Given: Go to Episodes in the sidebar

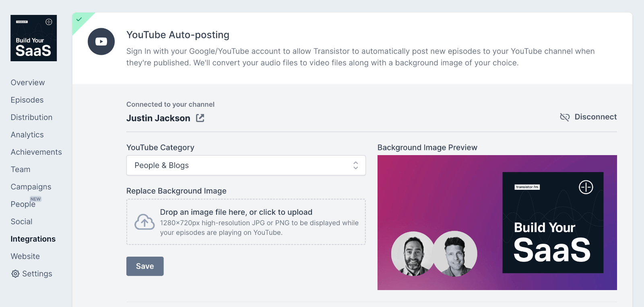Looking at the screenshot, I should 27,100.
